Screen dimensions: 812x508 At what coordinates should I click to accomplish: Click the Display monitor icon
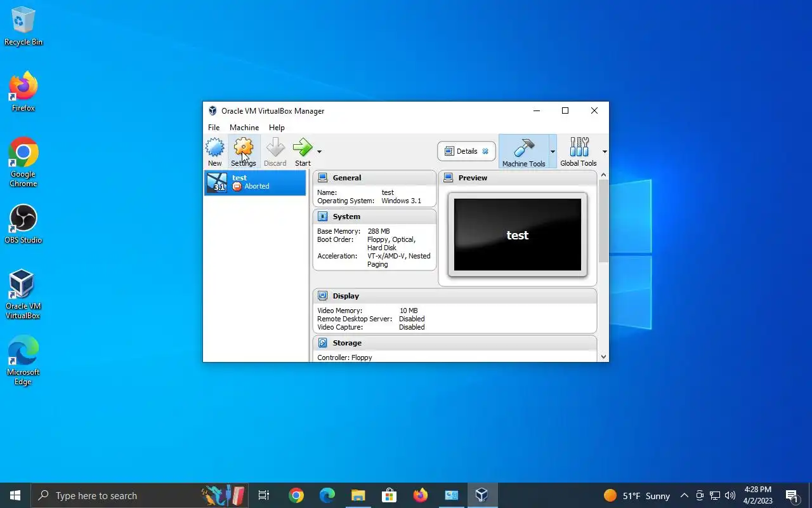pyautogui.click(x=323, y=296)
